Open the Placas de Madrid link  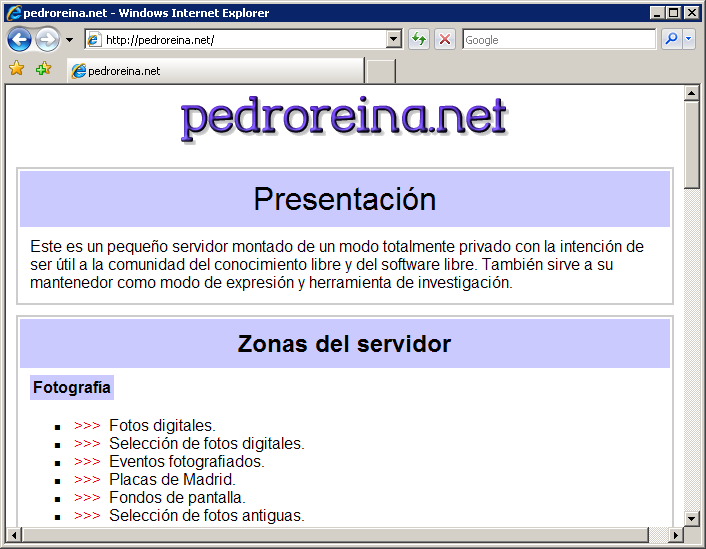tap(172, 479)
